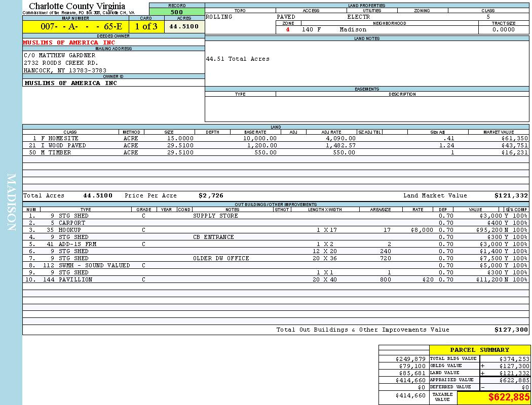Select the '44.51 Total Acres' land note
The height and width of the screenshot is (405, 532).
tap(238, 59)
